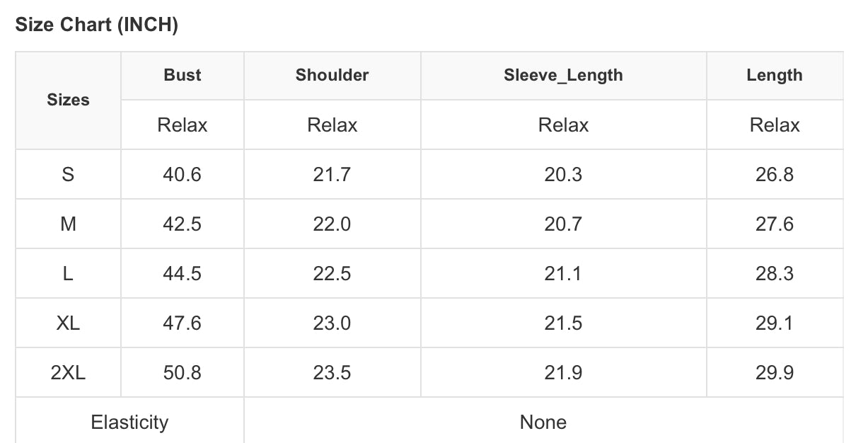The height and width of the screenshot is (443, 868).
Task: Click the Elasticity value None
Action: point(543,422)
